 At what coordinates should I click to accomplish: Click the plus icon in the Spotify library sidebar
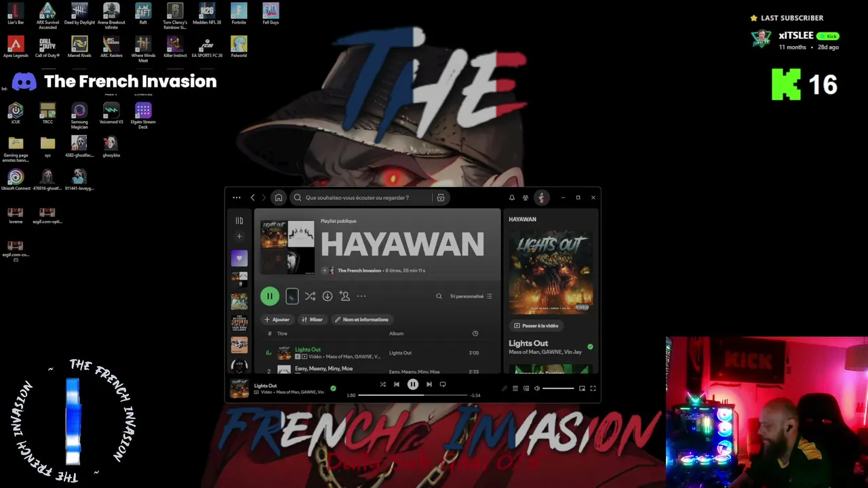[239, 237]
